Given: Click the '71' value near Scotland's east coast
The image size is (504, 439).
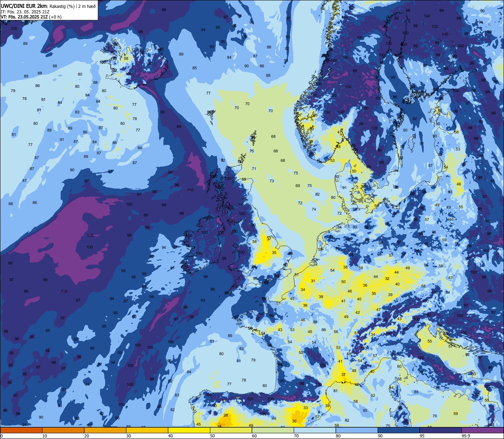Looking at the screenshot, I should click(x=254, y=169).
